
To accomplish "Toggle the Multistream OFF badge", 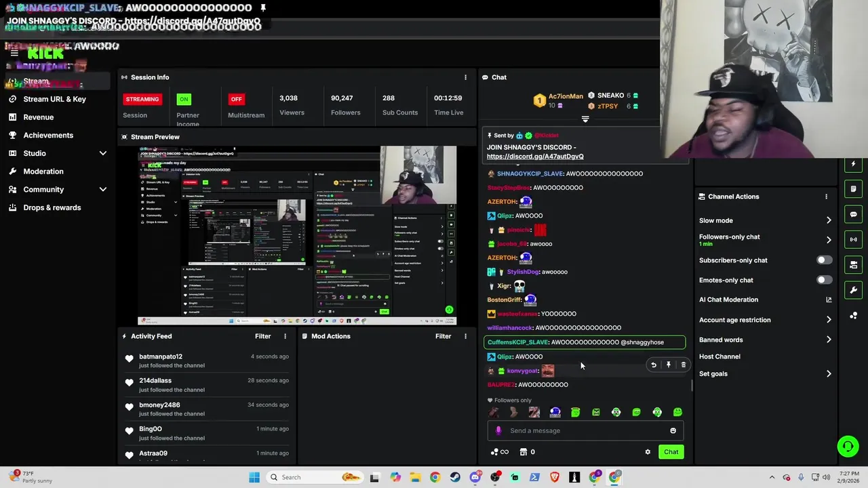I will coord(236,99).
